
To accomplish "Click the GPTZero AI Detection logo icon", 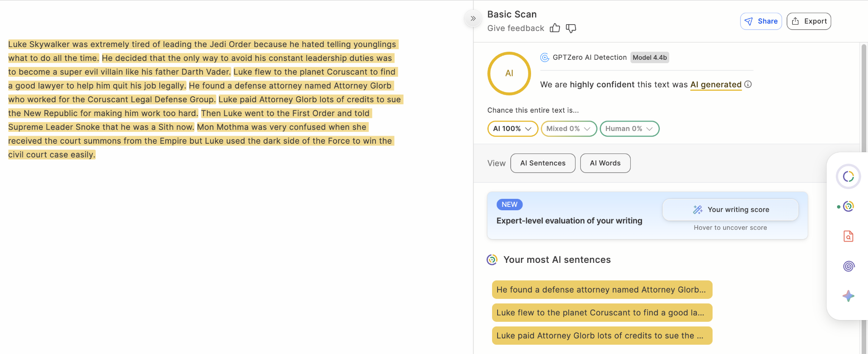I will (x=545, y=58).
